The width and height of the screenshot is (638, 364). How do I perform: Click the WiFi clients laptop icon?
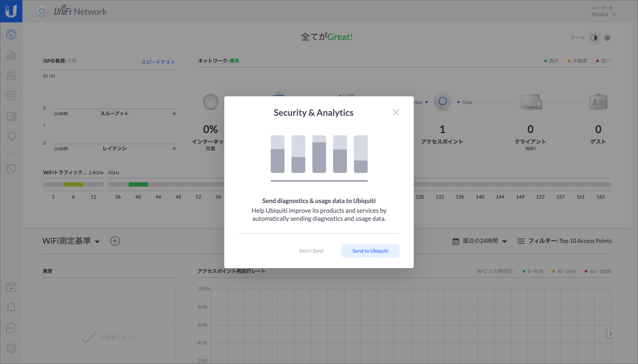point(531,101)
